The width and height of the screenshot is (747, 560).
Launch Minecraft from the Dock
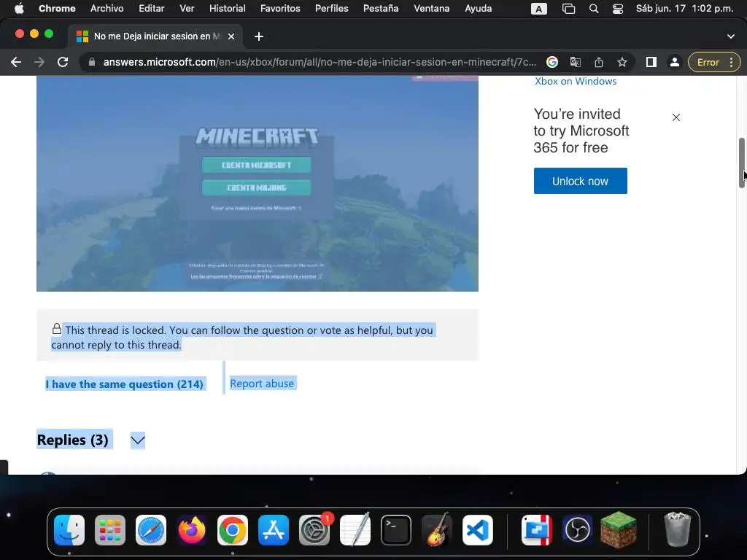[x=619, y=529]
